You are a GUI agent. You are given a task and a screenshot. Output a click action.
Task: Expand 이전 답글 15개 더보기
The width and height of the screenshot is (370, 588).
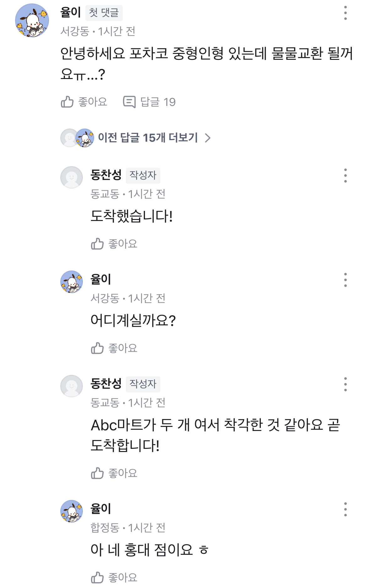[x=147, y=138]
